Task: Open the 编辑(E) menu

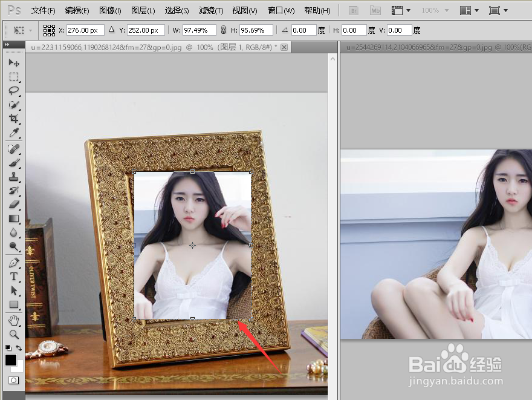Action: [x=77, y=11]
